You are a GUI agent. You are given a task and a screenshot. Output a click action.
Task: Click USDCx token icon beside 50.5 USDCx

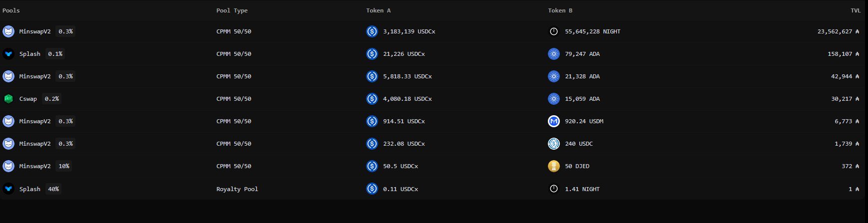tap(372, 166)
